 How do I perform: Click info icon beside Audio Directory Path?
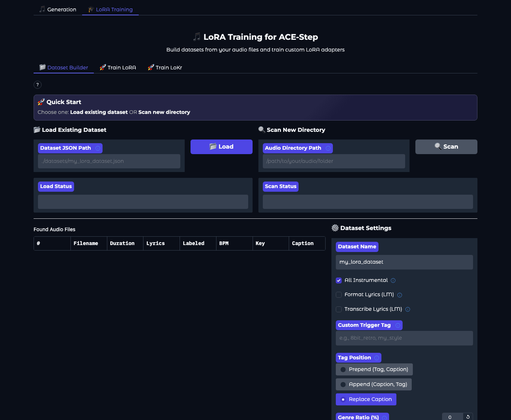(x=328, y=148)
